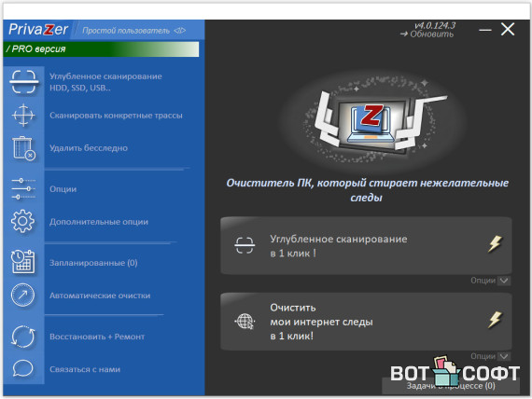532x399 pixels.
Task: Open Автоматические очистки
Action: 100,296
